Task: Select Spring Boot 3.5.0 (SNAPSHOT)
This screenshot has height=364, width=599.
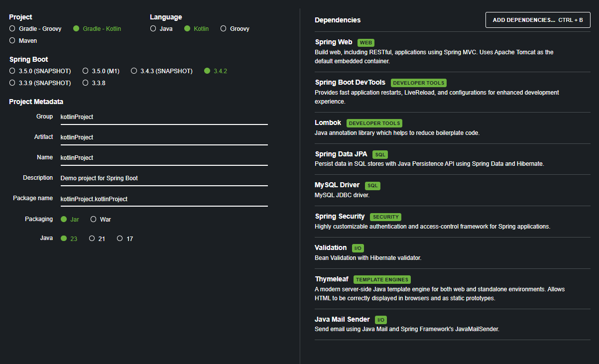Action: click(x=40, y=71)
